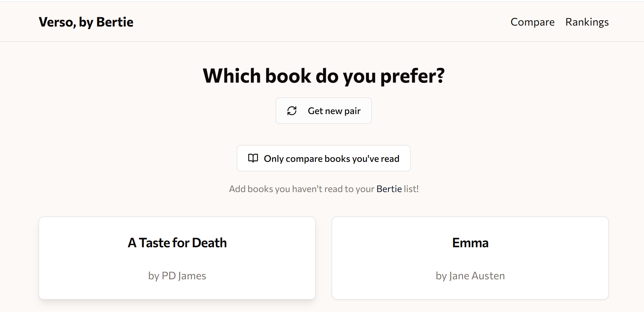Click the A Taste for Death title text
644x312 pixels.
[x=177, y=243]
